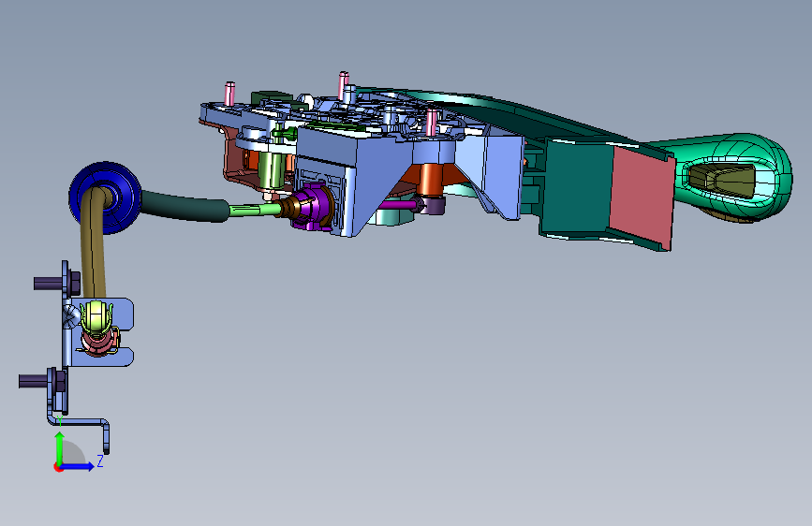Select the purple cable connector at shifter base

[x=312, y=207]
